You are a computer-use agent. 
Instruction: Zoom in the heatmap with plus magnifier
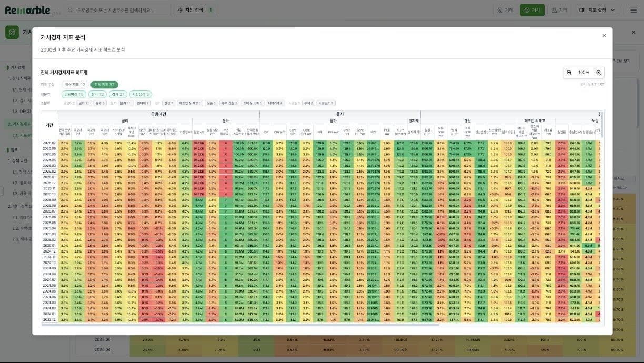[598, 72]
